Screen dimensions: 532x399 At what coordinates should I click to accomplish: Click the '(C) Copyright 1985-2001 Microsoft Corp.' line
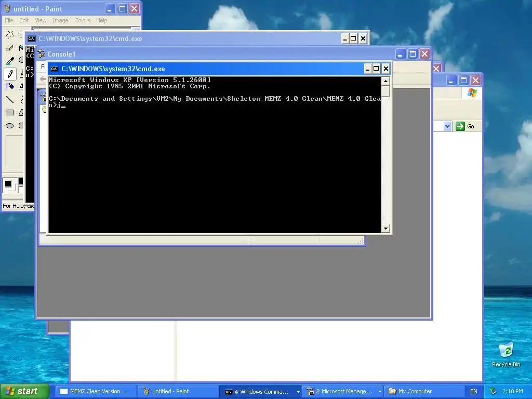tap(129, 86)
